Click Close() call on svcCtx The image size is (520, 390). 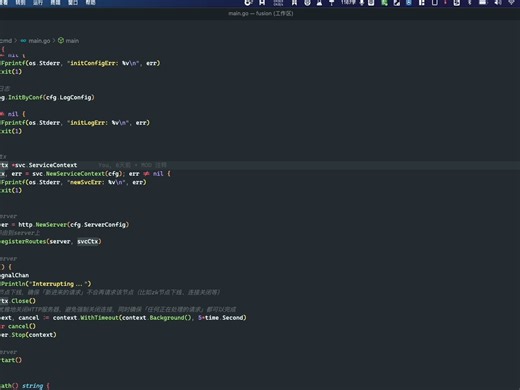point(23,301)
